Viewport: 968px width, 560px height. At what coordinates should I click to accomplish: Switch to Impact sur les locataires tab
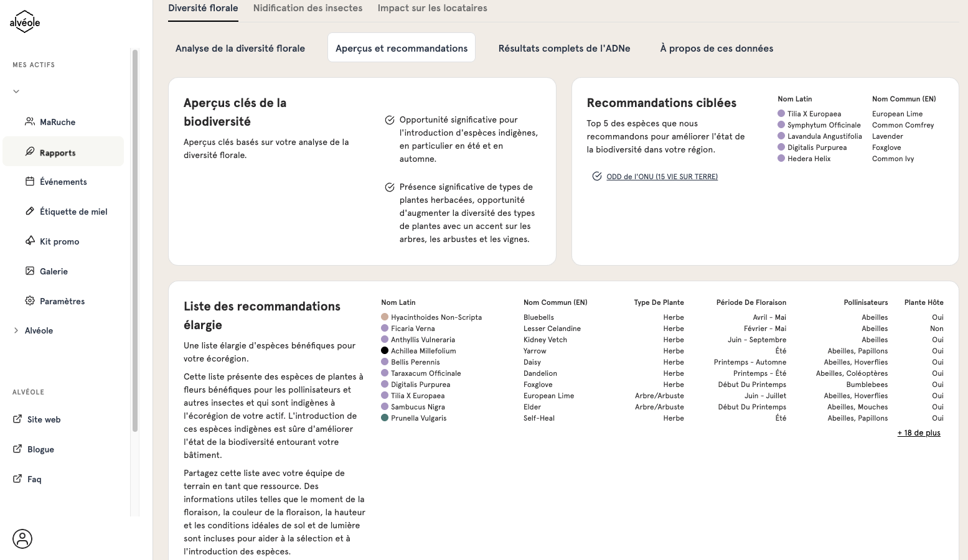click(x=432, y=8)
